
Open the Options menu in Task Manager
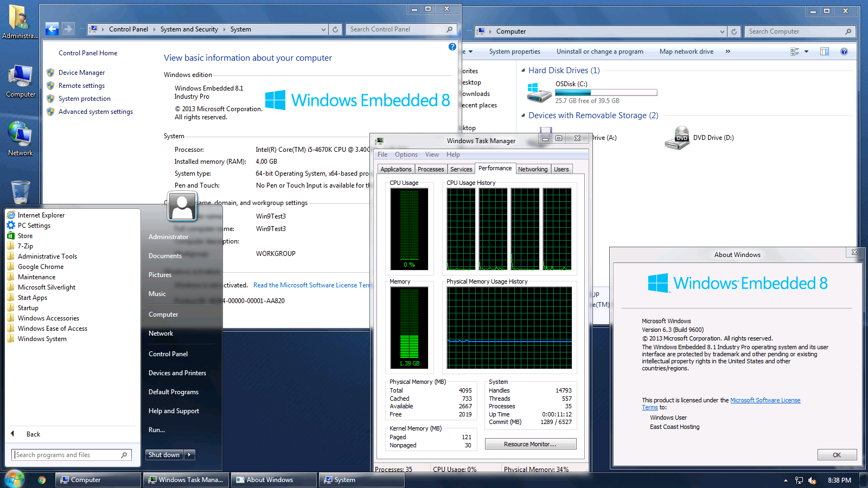406,155
